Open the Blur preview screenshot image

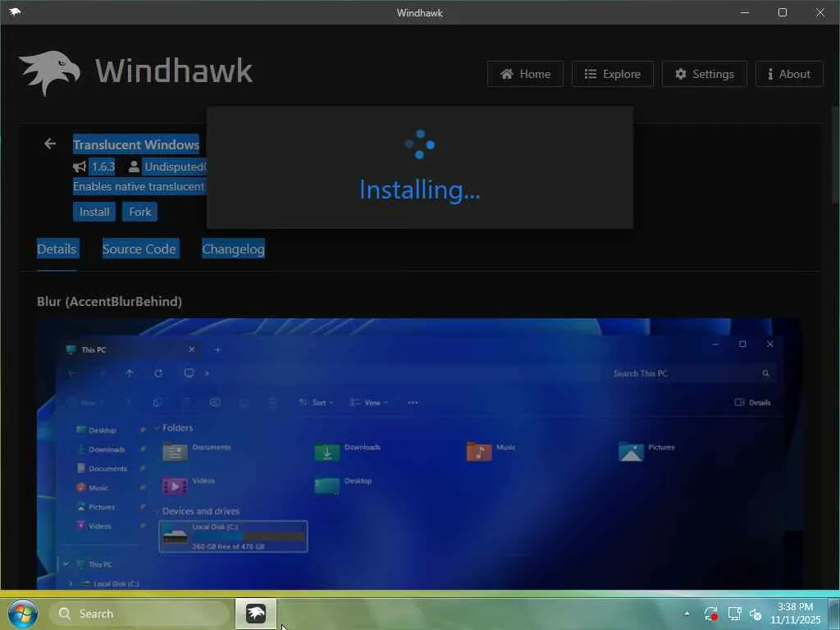pos(419,453)
